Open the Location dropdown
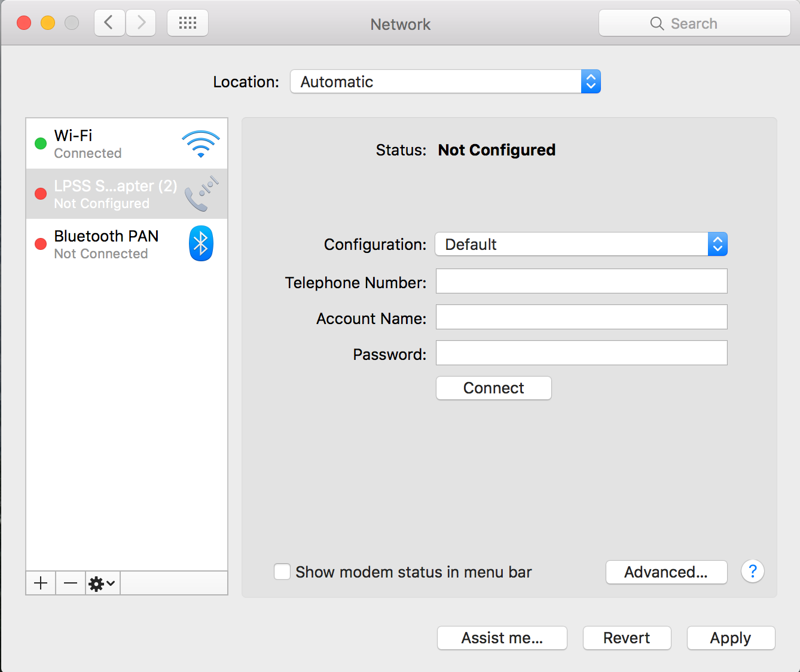 (x=445, y=81)
